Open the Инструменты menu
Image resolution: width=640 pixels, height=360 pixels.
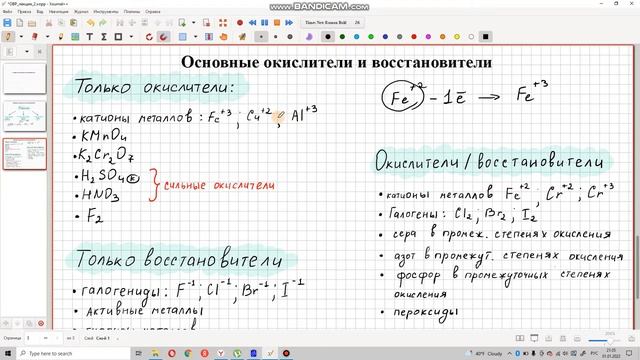106,12
